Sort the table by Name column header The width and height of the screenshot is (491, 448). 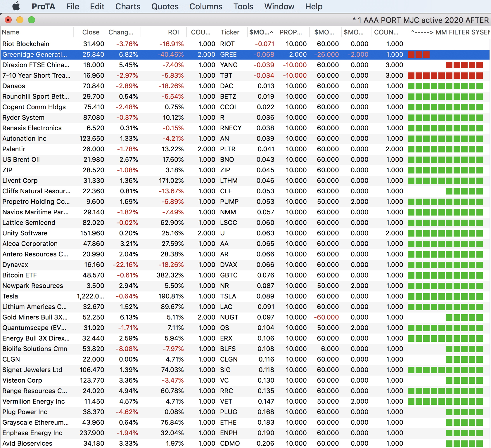pyautogui.click(x=11, y=32)
